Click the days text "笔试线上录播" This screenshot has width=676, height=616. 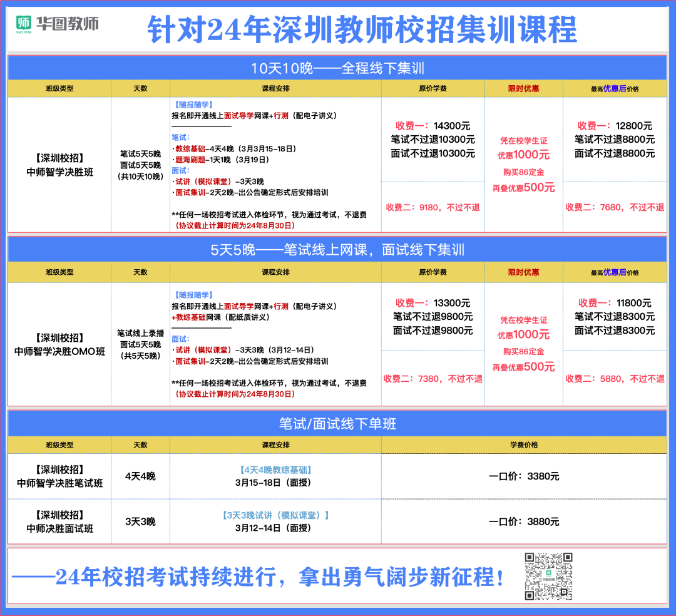tap(140, 333)
